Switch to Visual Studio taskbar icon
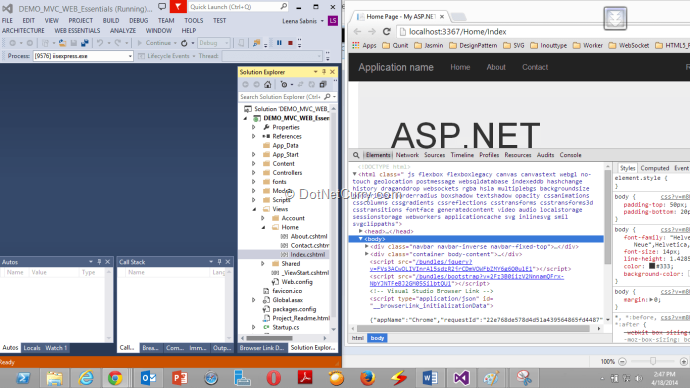 [x=461, y=378]
